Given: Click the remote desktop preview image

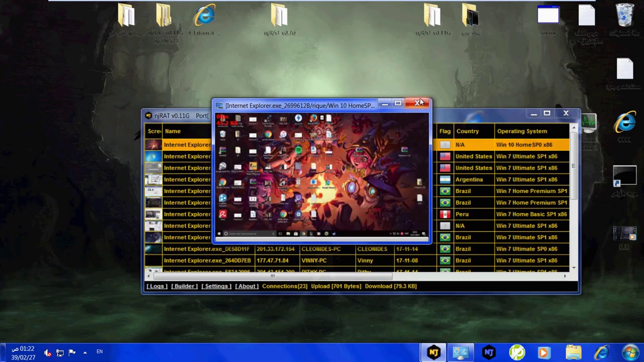Looking at the screenshot, I should pos(321,175).
